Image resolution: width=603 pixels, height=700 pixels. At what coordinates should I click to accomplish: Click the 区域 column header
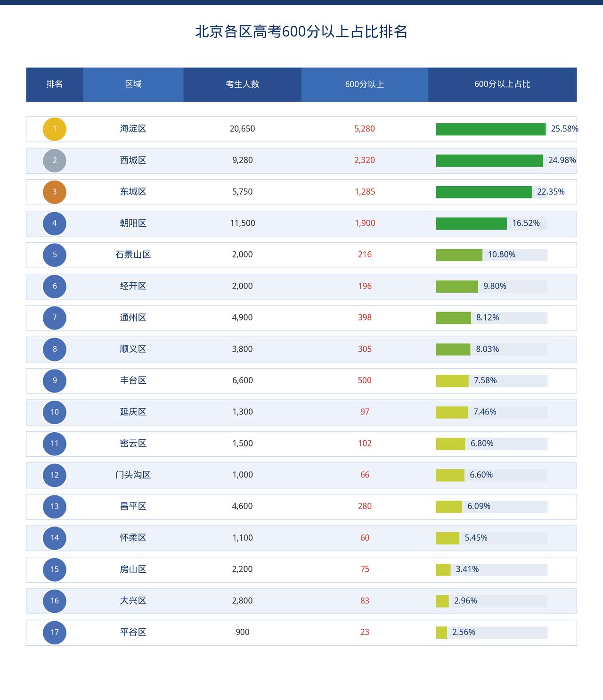(x=133, y=84)
